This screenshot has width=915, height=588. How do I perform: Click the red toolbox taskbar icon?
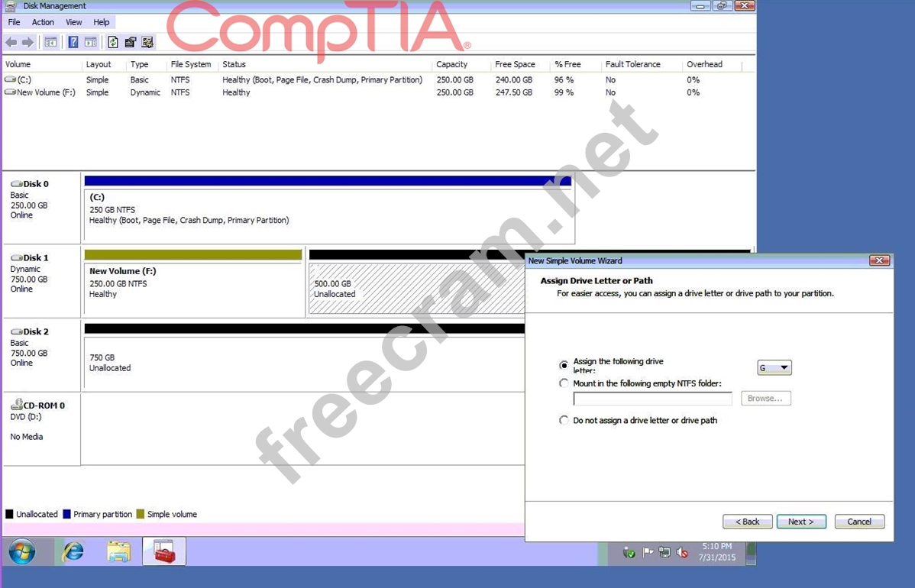point(164,551)
